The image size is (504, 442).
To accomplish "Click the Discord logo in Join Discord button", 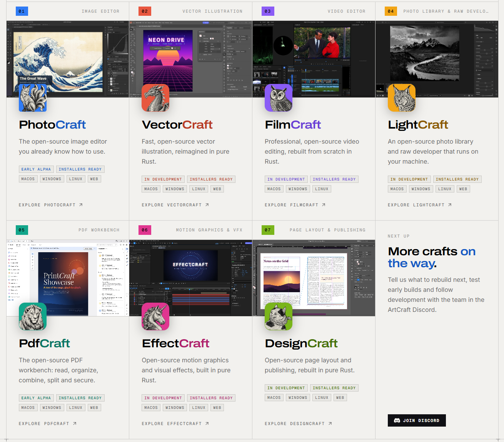I will 397,420.
